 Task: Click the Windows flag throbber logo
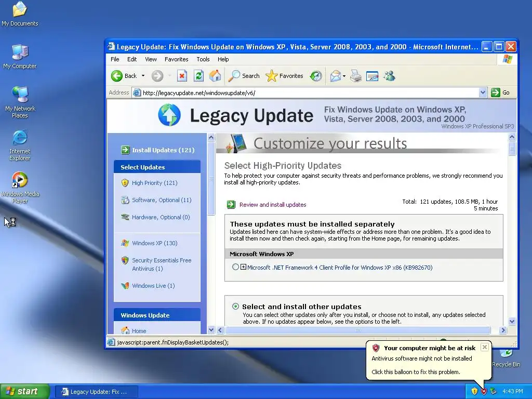pyautogui.click(x=508, y=59)
